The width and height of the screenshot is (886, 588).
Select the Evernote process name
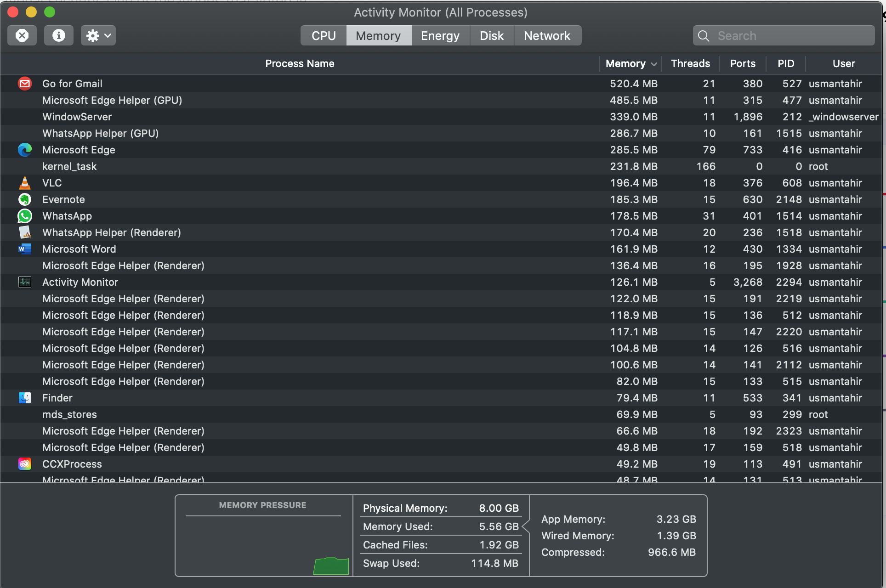(x=63, y=199)
